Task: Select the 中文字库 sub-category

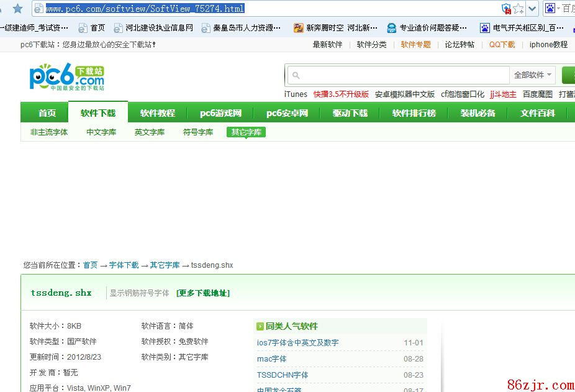Action: click(101, 132)
